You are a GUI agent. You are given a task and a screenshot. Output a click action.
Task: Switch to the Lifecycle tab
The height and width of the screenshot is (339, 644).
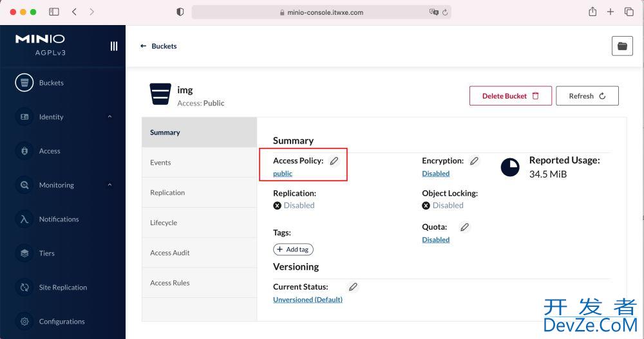click(199, 223)
